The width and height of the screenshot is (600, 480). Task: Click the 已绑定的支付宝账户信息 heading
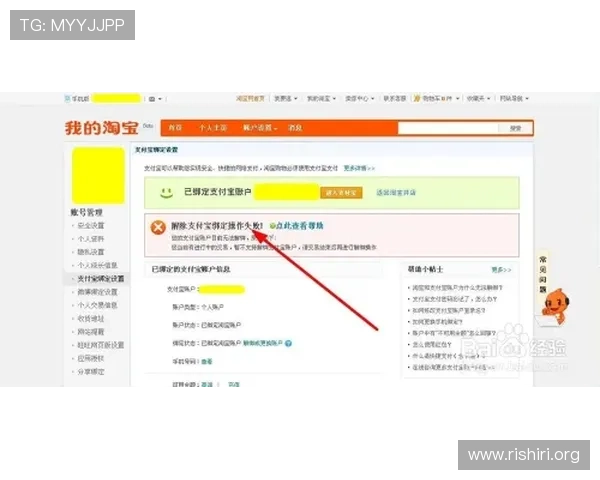point(191,269)
